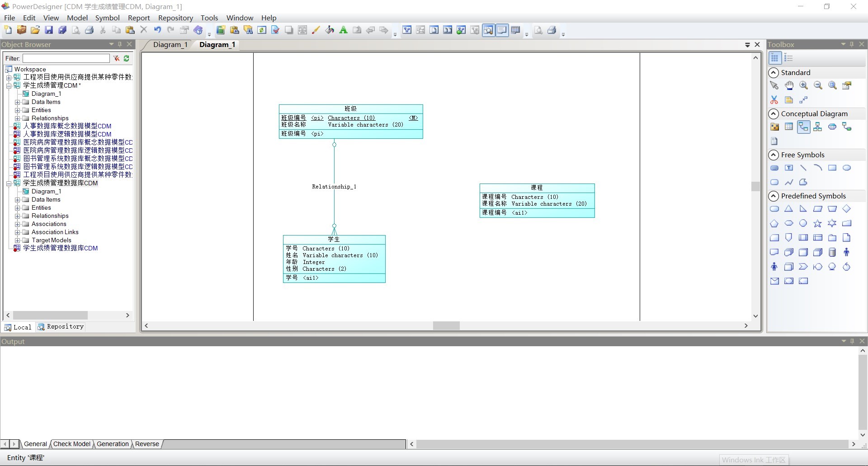The width and height of the screenshot is (868, 466).
Task: Clear the Object Browser filter
Action: pyautogui.click(x=117, y=58)
